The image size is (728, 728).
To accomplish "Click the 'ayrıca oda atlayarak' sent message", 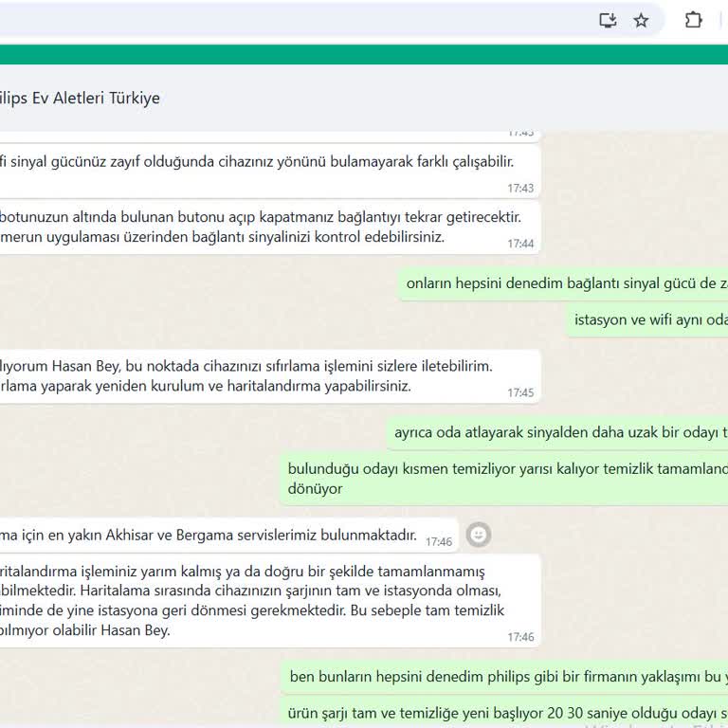I will pos(559,432).
